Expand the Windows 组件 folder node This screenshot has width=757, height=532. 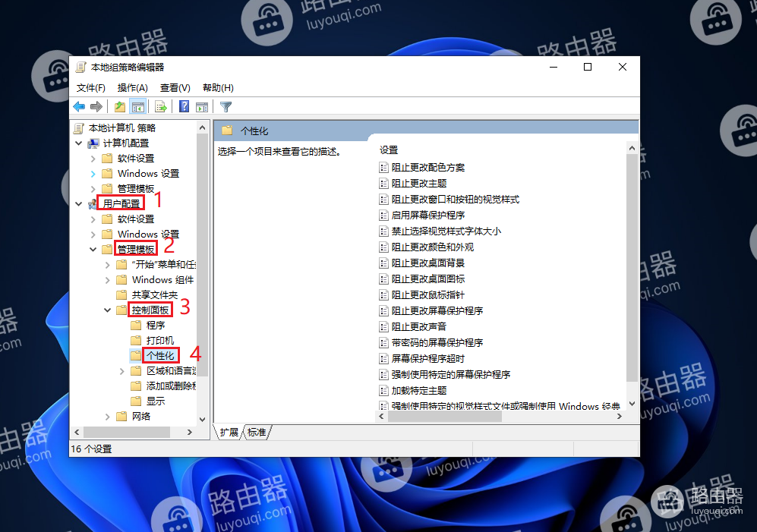[108, 280]
